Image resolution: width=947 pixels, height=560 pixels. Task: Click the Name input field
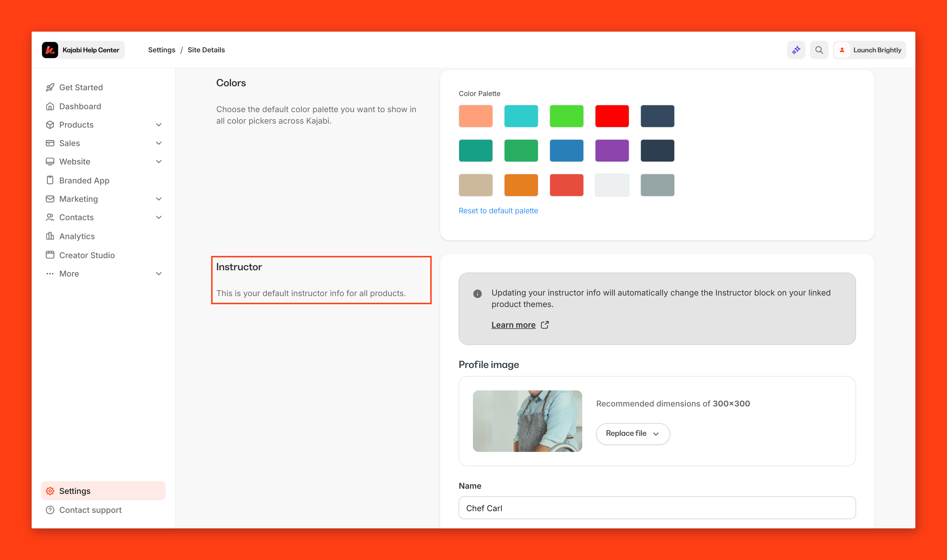click(x=657, y=508)
